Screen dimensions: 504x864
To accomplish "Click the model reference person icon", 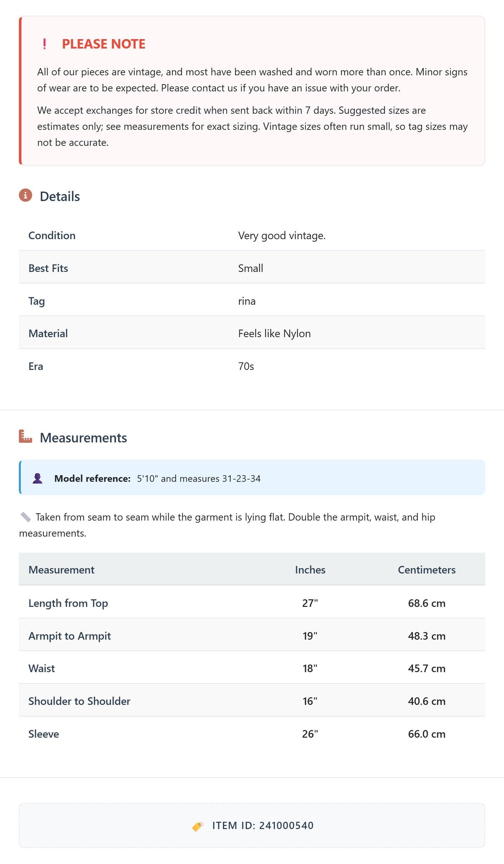I will coord(37,478).
